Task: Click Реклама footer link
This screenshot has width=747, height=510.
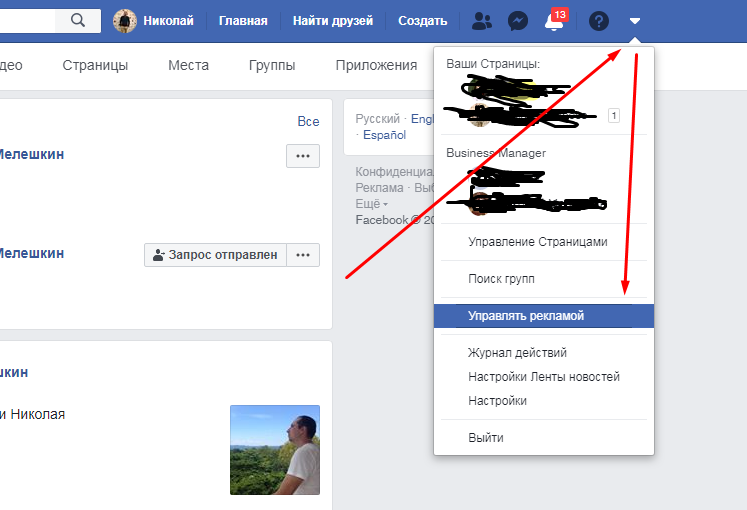Action: [379, 188]
